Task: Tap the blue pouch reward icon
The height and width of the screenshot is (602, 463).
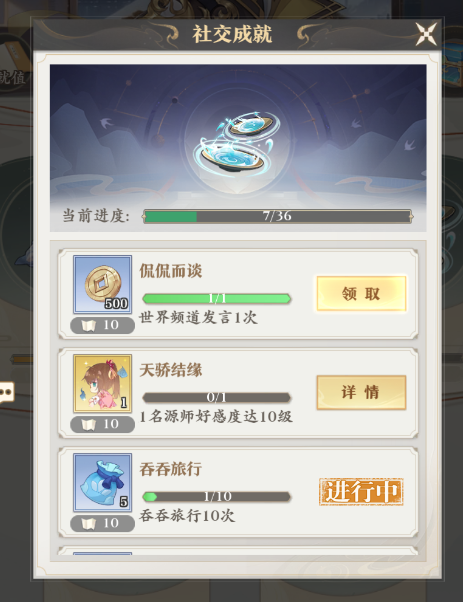Action: point(103,482)
